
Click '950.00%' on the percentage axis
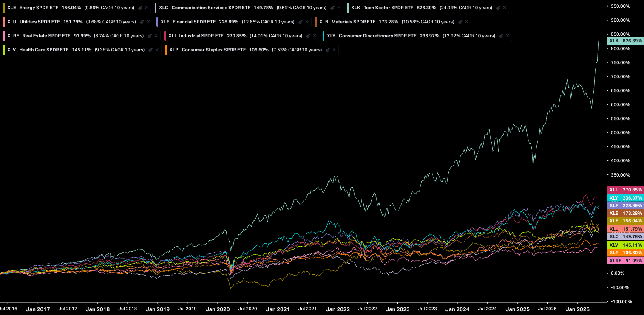pyautogui.click(x=621, y=6)
